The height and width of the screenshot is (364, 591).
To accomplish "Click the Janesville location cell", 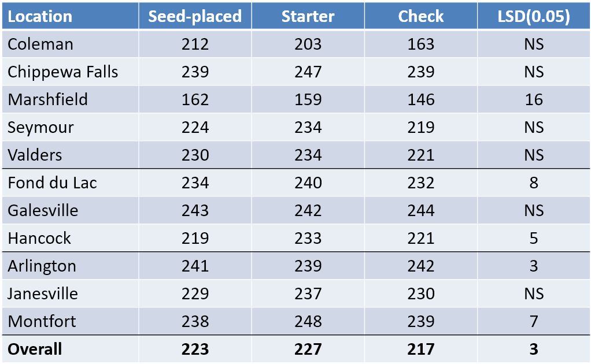I will tap(43, 294).
